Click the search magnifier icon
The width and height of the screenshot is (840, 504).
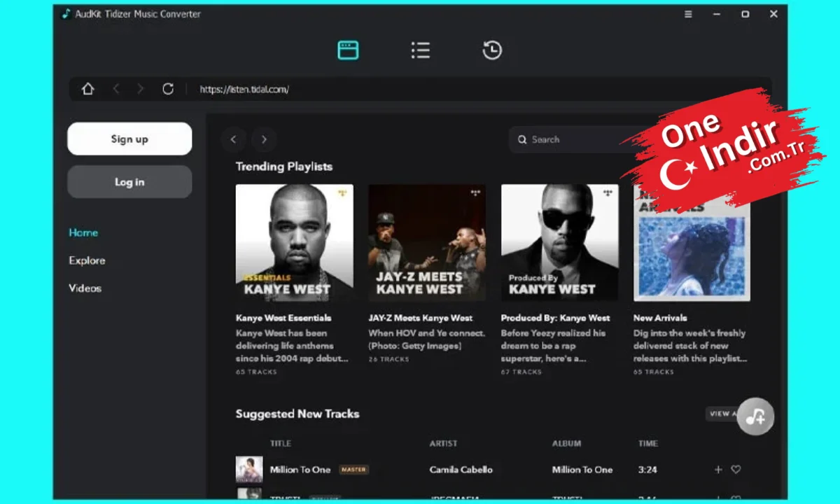click(522, 139)
